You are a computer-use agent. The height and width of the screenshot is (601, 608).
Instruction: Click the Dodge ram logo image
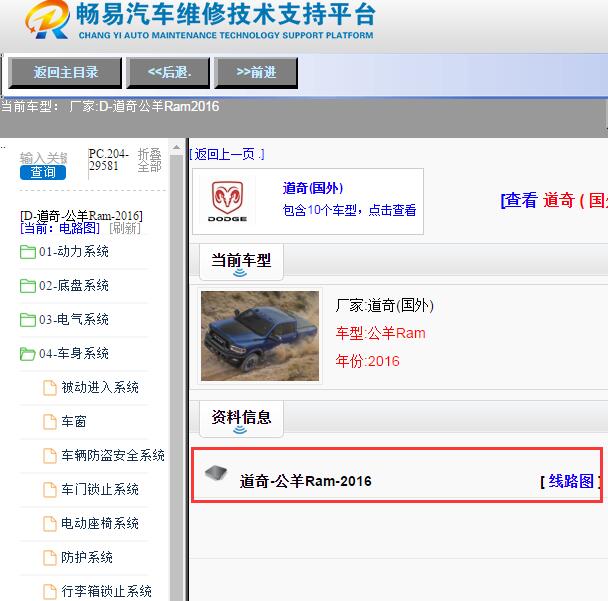click(x=228, y=201)
